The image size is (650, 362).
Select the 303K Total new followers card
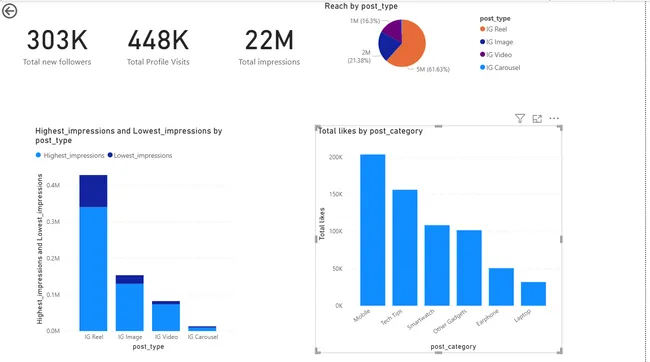pos(57,47)
